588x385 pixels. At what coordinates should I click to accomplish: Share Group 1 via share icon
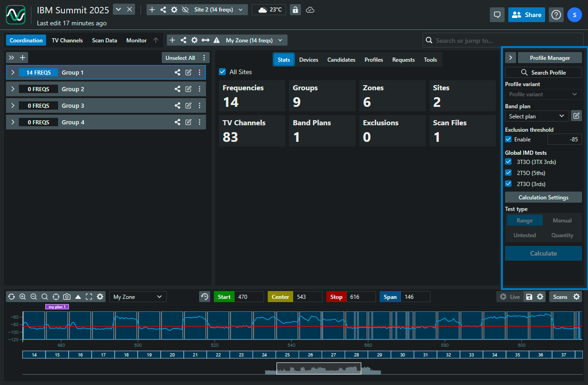177,72
